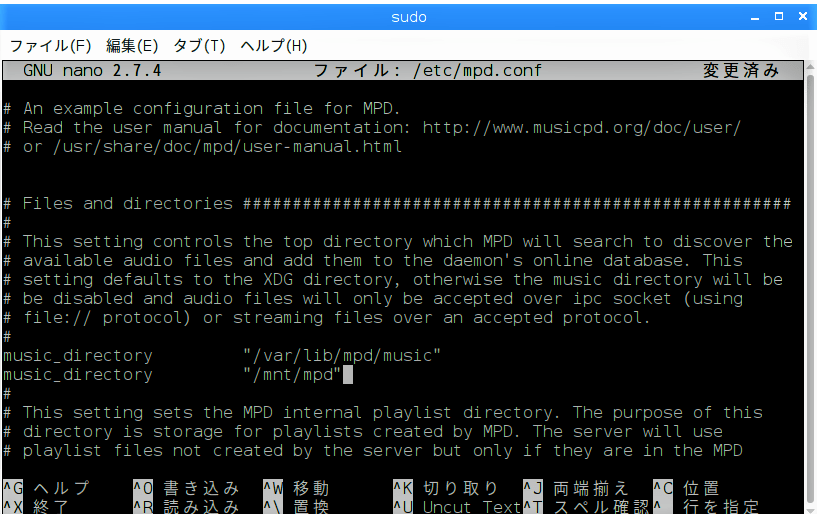Viewport: 817px width, 518px height.
Task: Open the タブ(T) menu
Action: [199, 46]
